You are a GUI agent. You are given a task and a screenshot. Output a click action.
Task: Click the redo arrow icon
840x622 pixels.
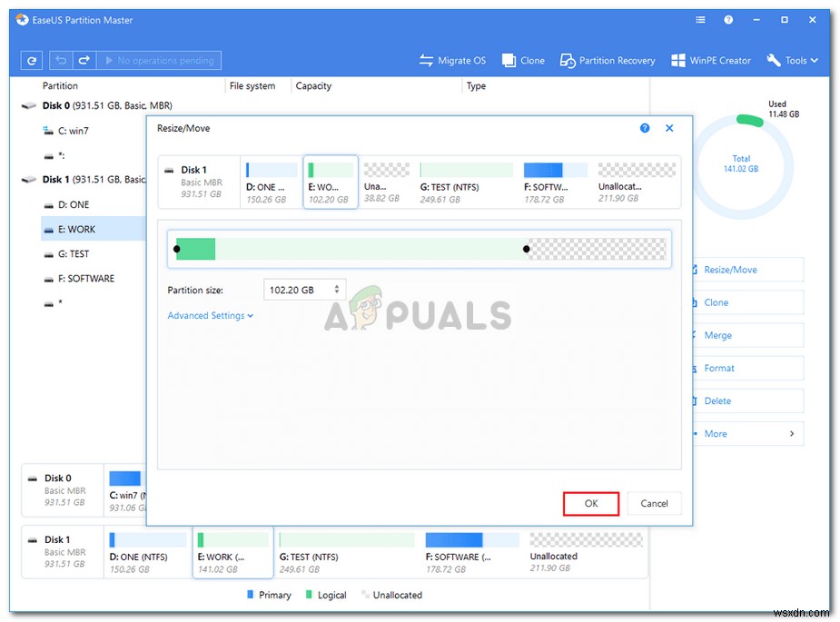pyautogui.click(x=84, y=61)
